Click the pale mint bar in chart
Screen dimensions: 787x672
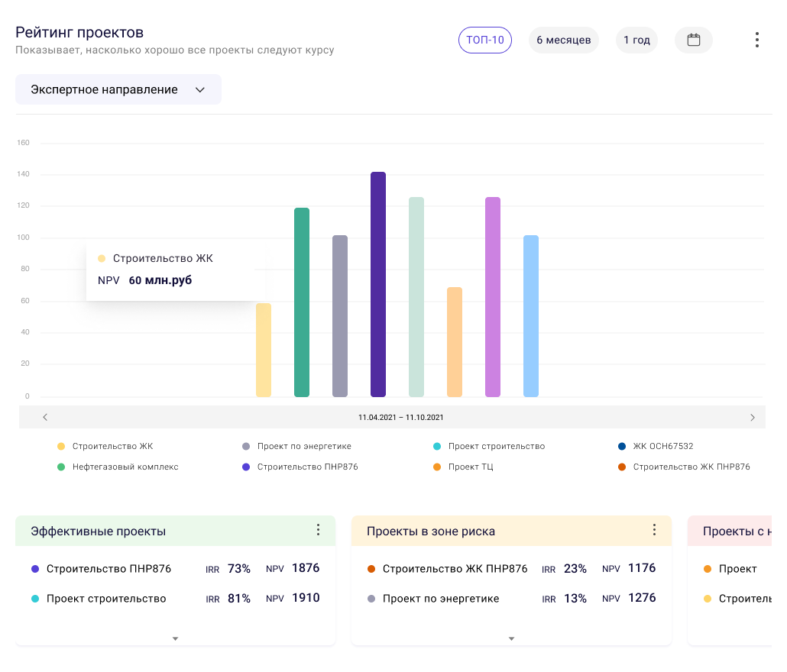pos(416,297)
